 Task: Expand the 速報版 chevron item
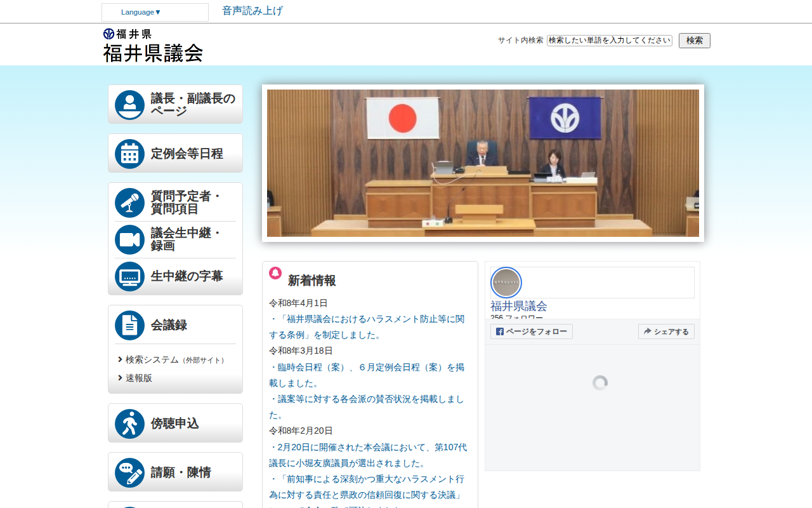tap(138, 378)
